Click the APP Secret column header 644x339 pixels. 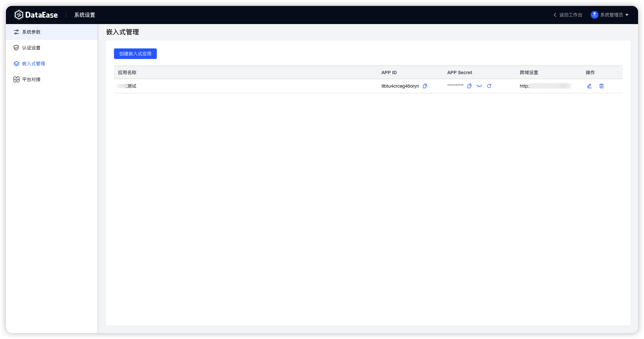(x=460, y=72)
